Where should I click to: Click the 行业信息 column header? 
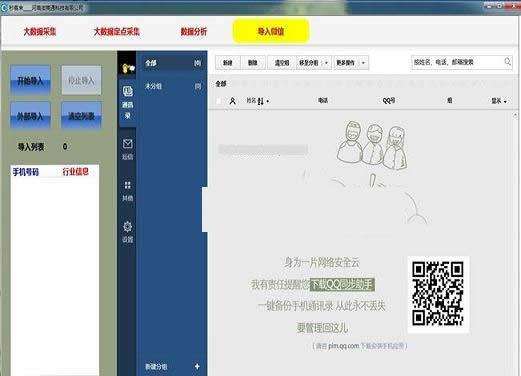[76, 172]
